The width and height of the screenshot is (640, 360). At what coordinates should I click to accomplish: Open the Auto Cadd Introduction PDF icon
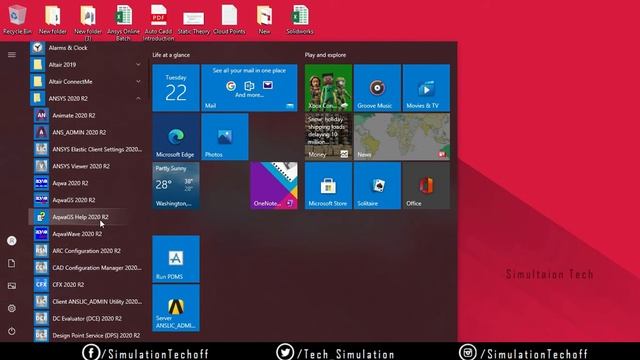158,22
